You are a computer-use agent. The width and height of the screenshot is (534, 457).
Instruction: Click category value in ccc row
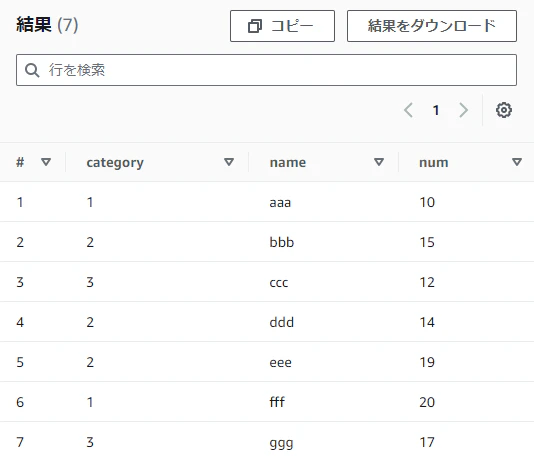point(90,282)
